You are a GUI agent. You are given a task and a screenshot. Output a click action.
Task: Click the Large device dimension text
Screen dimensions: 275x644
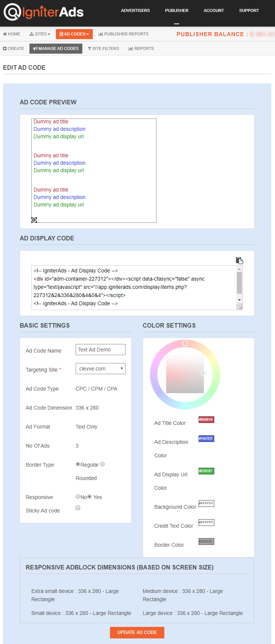(193, 613)
